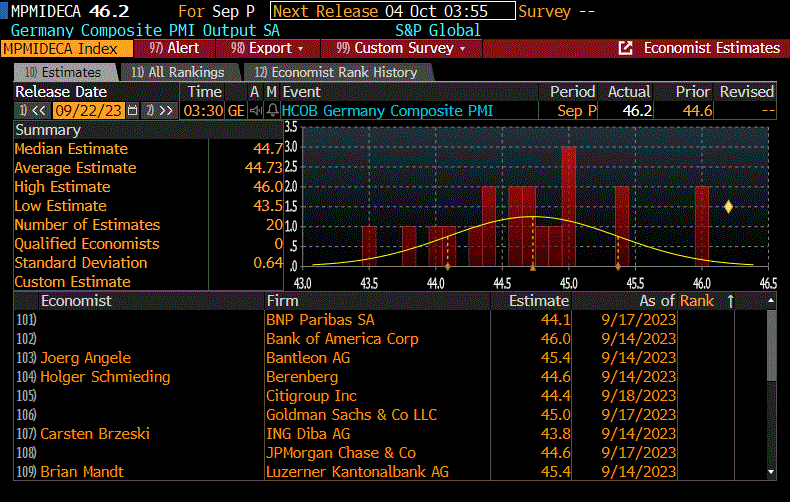
Task: Click BNP Paribas estimate 44.1
Action: [555, 320]
